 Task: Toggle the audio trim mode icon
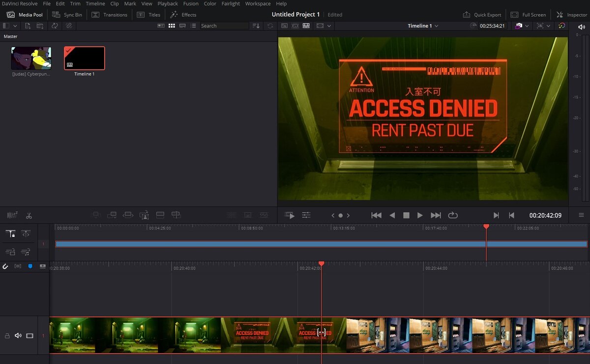(x=18, y=266)
